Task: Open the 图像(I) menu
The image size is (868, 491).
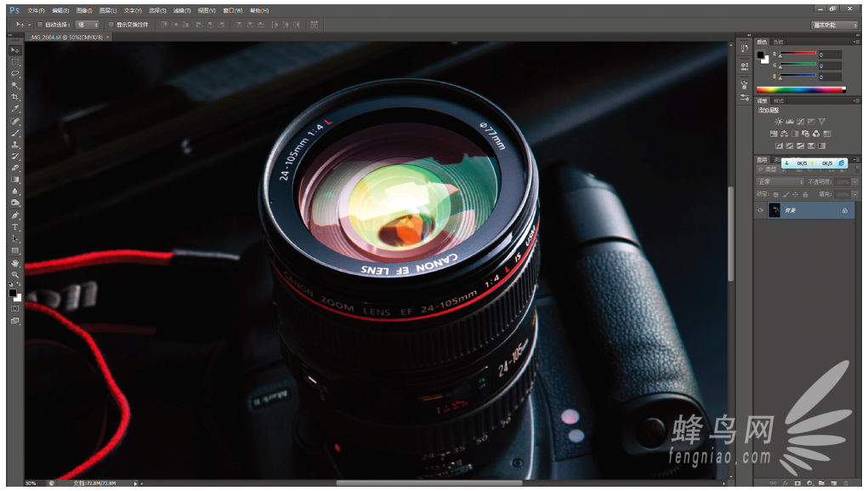Action: [84, 10]
